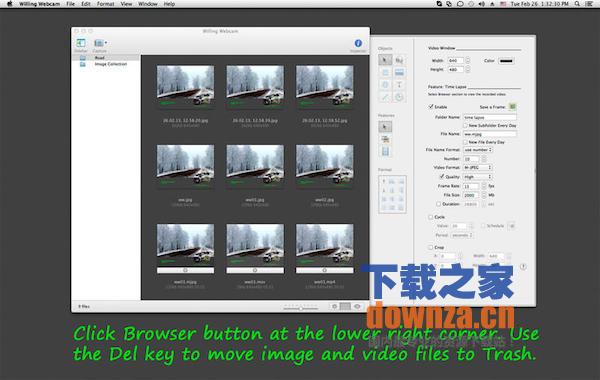Open the notification center icon

(589, 4)
